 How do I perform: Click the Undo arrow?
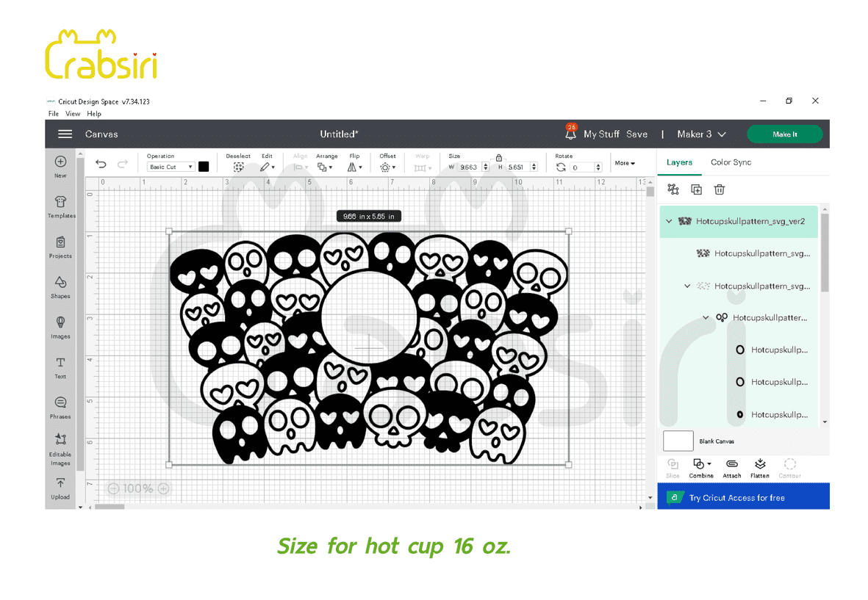click(x=101, y=165)
